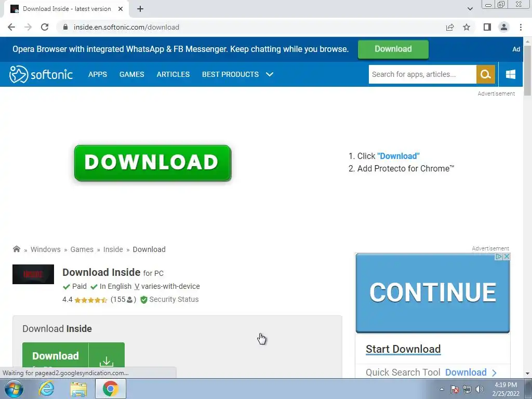Open Chrome's three-dot menu
Viewport: 532px width, 399px height.
tap(521, 27)
